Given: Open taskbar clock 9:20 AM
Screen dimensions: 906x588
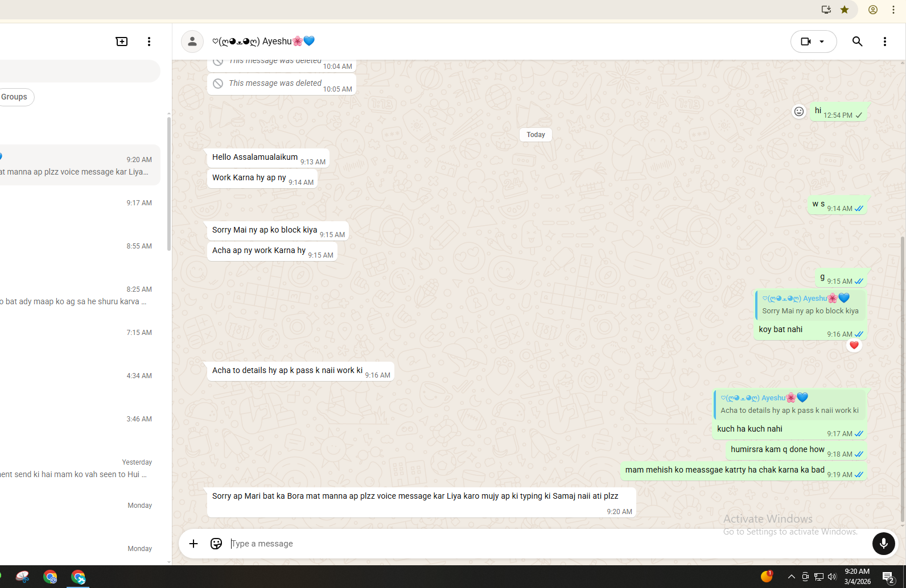Looking at the screenshot, I should [857, 577].
